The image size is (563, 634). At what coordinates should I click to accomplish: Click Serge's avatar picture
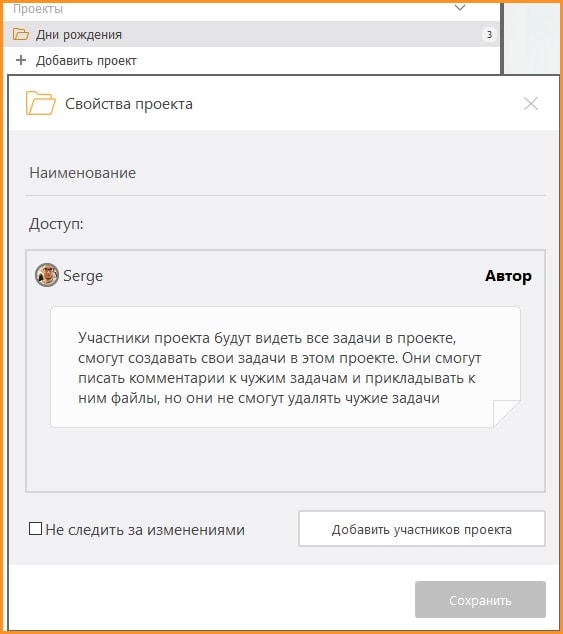tap(47, 275)
